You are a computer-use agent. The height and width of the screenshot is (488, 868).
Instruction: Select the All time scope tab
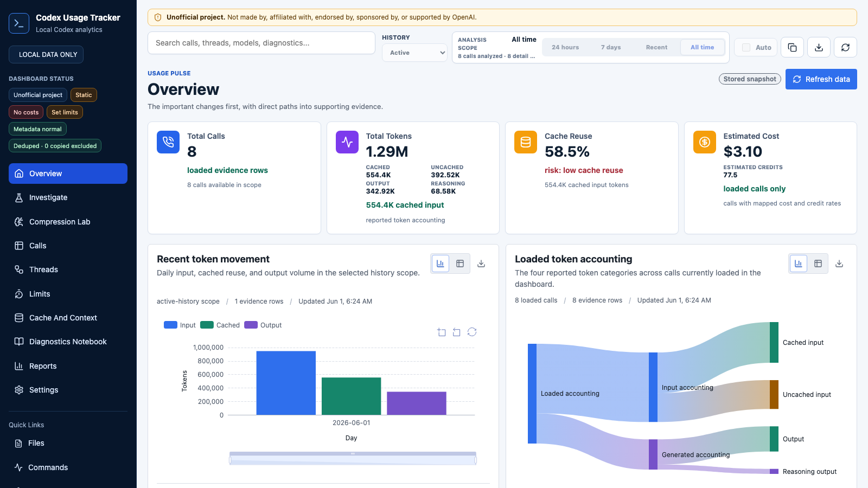(x=703, y=47)
